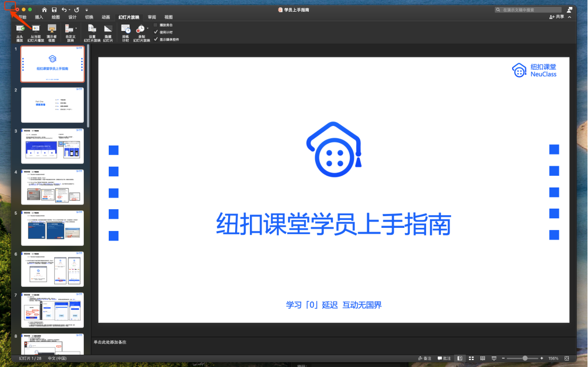Click the subtitle 学习「0」延迟 互动无国界
Image resolution: width=588 pixels, height=367 pixels.
pos(334,305)
